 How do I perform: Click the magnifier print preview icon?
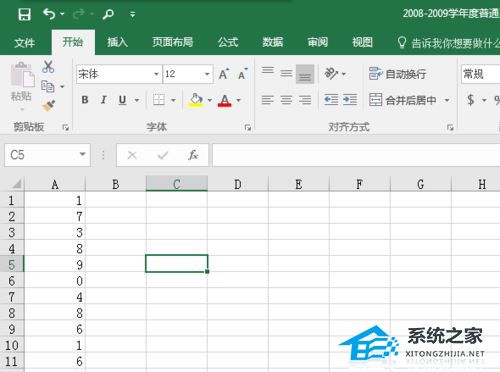(x=108, y=14)
